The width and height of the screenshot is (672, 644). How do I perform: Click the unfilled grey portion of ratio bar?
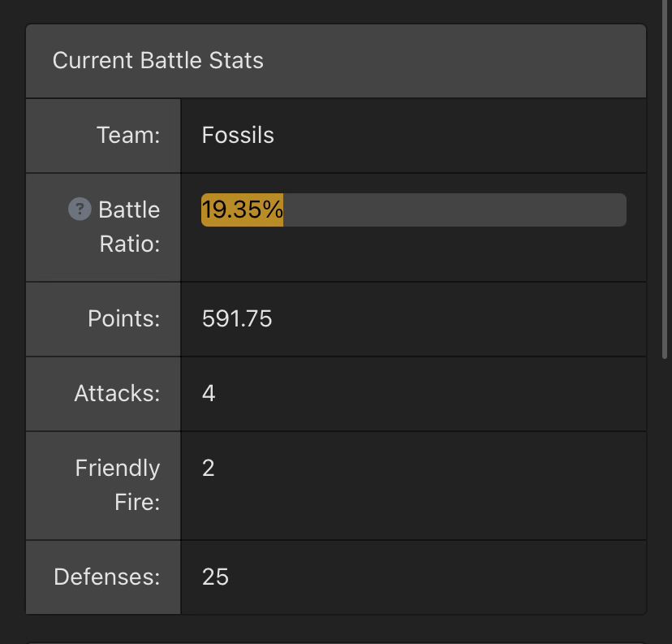454,210
